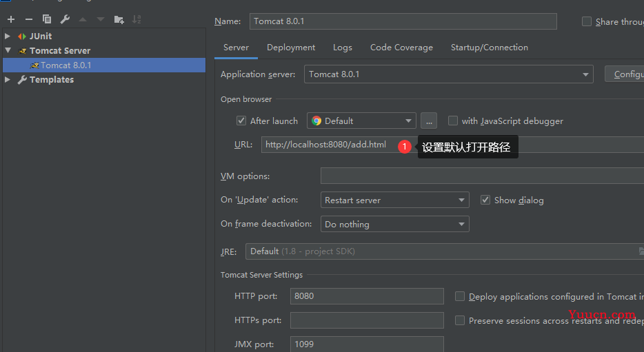The image size is (644, 352).
Task: Toggle the Show dialog checkbox
Action: (485, 200)
